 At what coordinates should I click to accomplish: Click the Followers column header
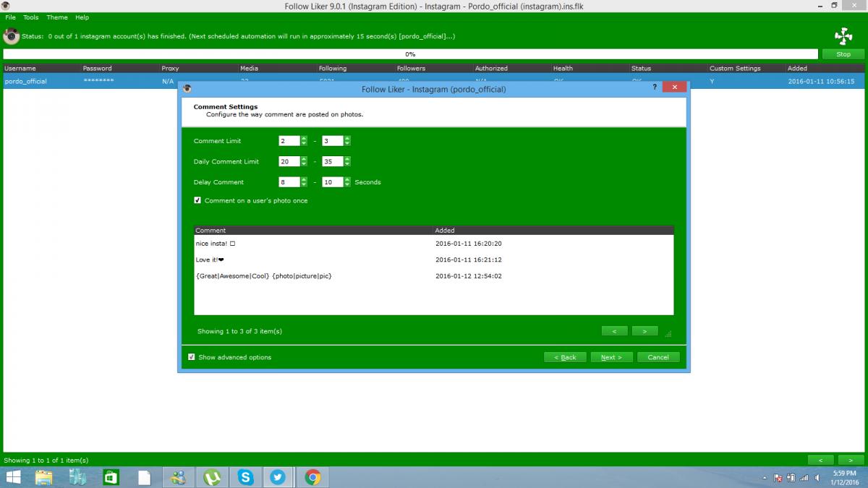coord(433,68)
